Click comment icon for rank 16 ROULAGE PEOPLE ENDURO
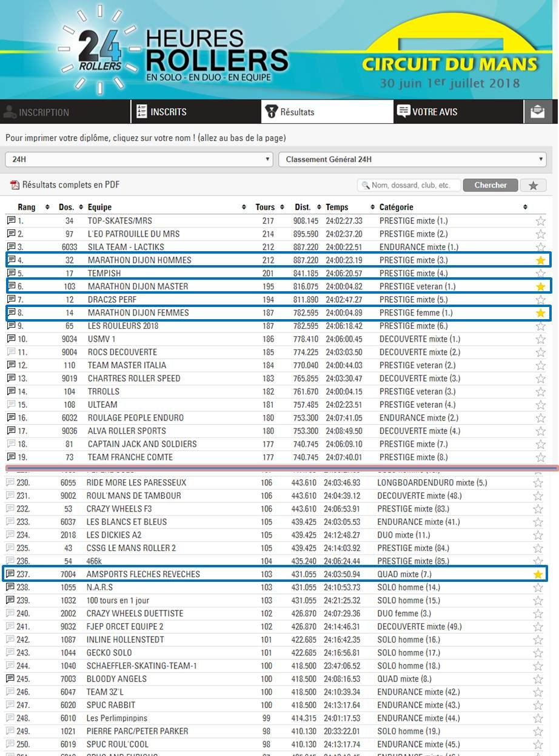The width and height of the screenshot is (559, 756). pyautogui.click(x=11, y=417)
